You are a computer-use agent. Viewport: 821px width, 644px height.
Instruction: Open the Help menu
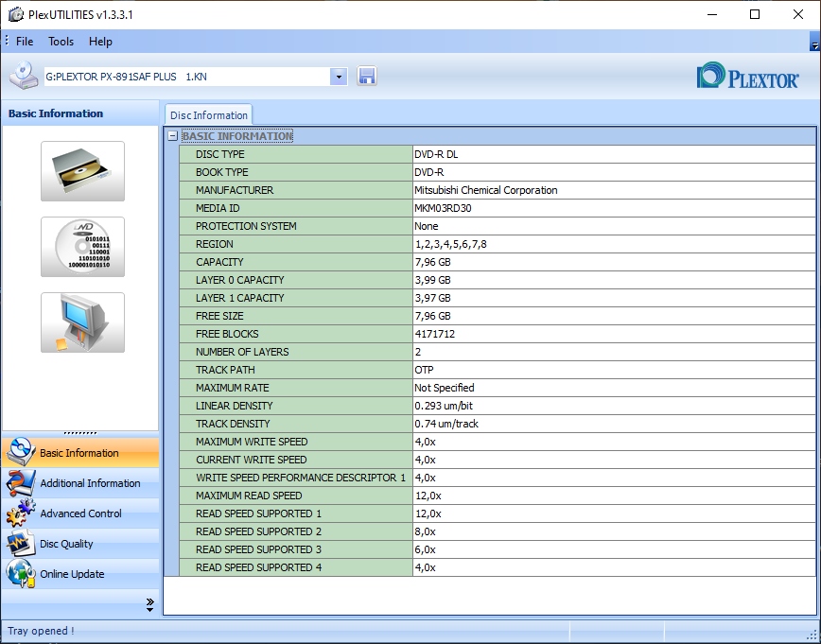(100, 42)
